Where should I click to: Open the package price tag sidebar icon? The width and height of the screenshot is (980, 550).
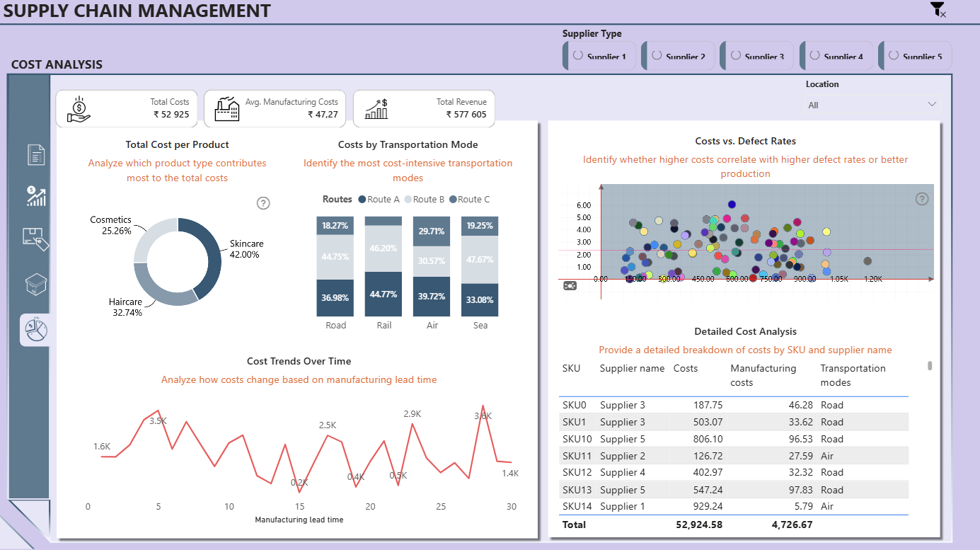click(x=35, y=239)
